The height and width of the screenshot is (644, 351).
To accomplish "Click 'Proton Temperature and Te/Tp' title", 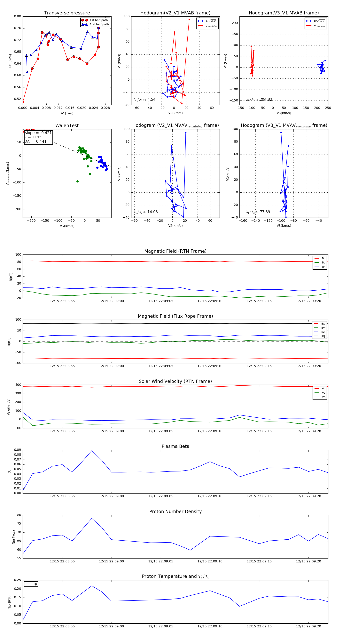I will (175, 576).
